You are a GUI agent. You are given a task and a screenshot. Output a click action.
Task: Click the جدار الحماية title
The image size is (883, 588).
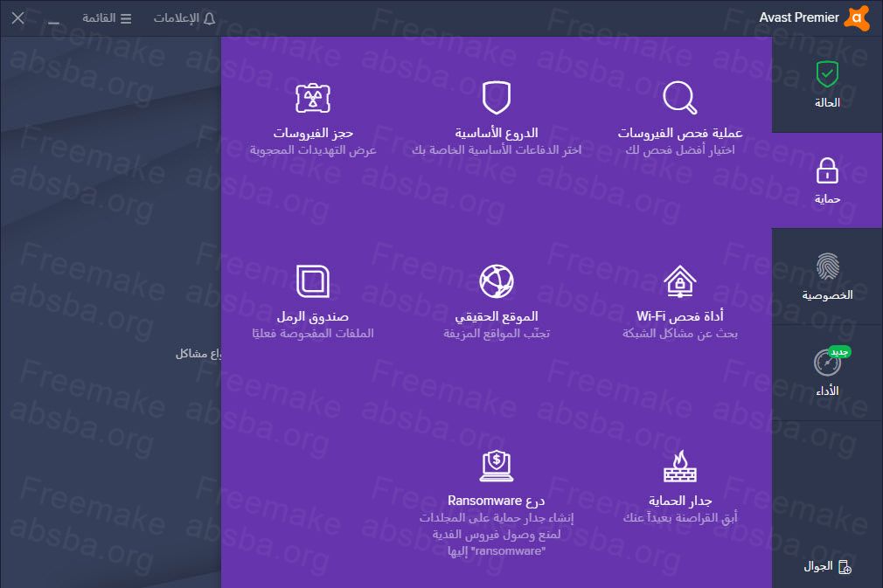click(x=679, y=501)
